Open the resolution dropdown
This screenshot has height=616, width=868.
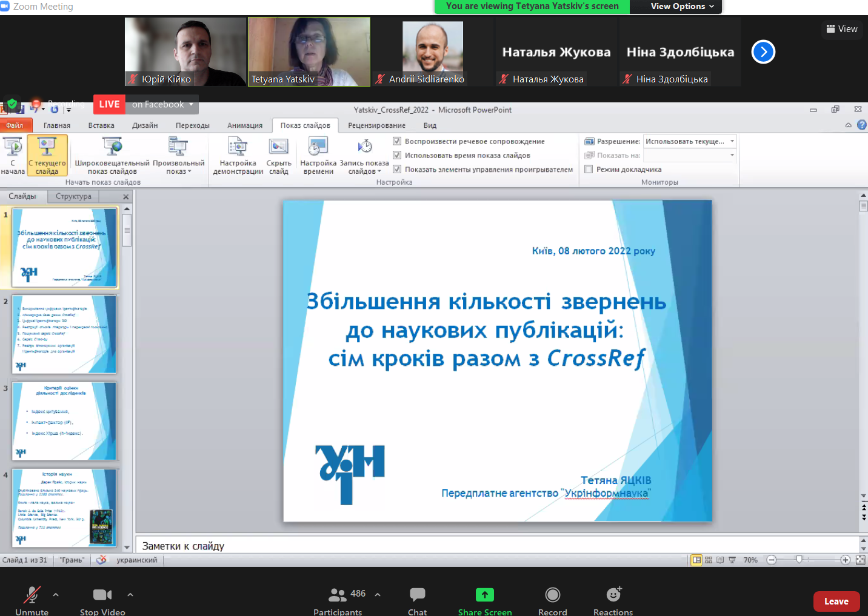pyautogui.click(x=690, y=141)
